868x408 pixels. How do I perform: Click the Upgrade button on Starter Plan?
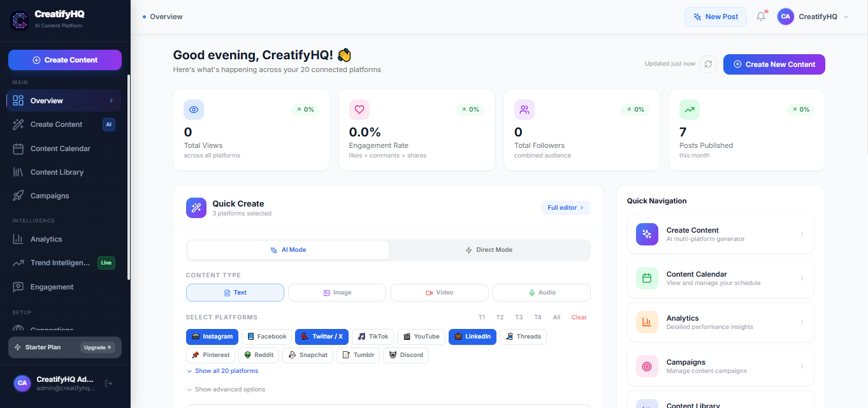click(96, 347)
